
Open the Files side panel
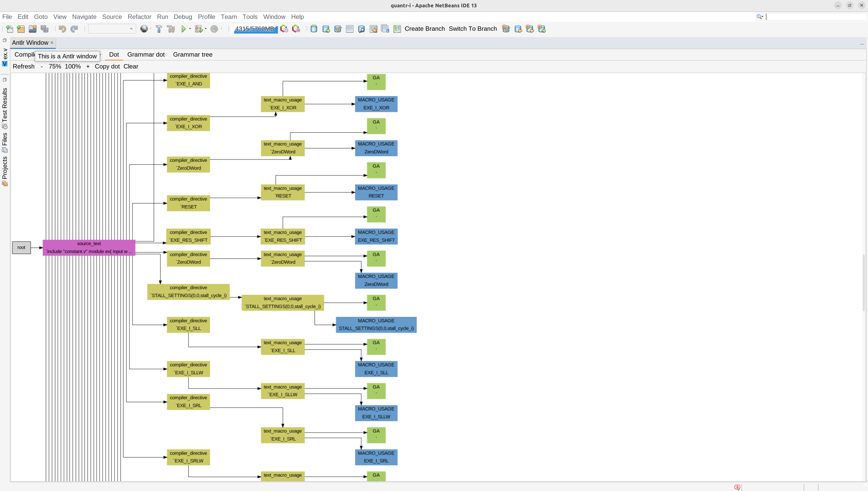[x=5, y=142]
